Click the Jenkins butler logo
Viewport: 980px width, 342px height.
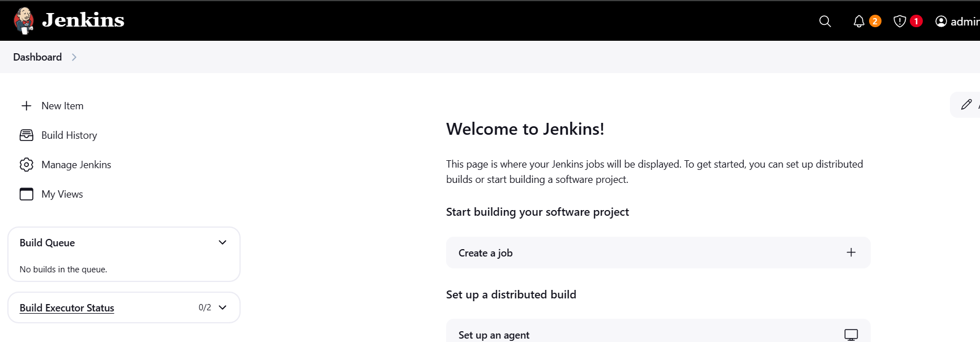pos(24,21)
